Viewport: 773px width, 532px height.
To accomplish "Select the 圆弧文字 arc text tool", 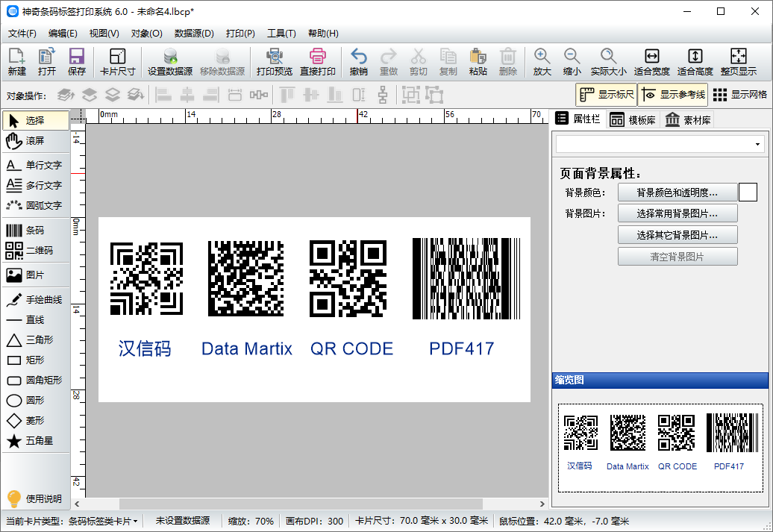I will click(x=36, y=206).
